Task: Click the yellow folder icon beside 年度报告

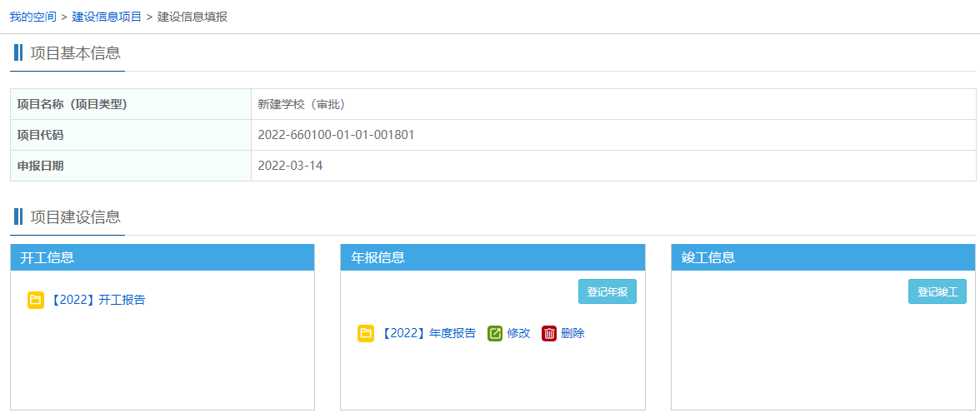Action: (x=366, y=333)
